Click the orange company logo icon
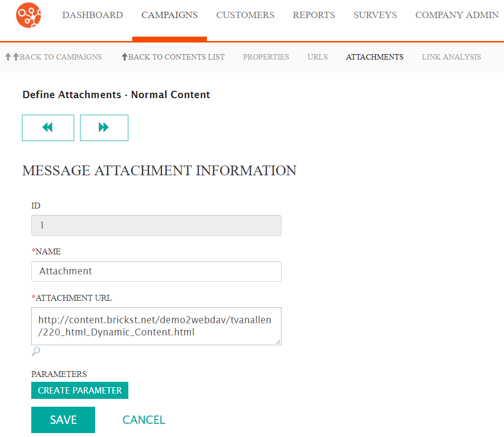504x437 pixels. click(x=29, y=15)
